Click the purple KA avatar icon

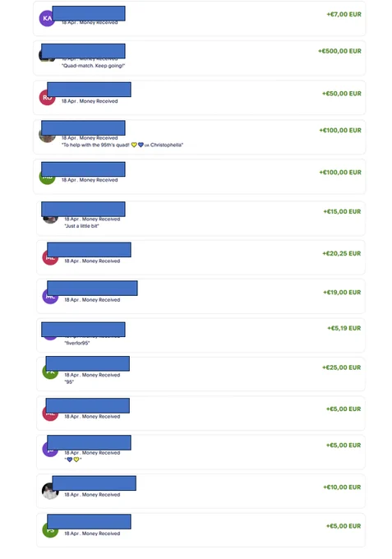pos(46,19)
